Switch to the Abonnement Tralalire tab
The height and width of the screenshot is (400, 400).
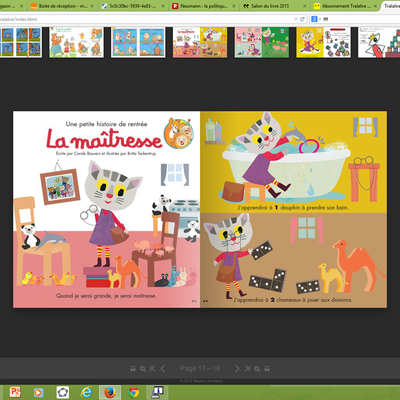pos(346,6)
